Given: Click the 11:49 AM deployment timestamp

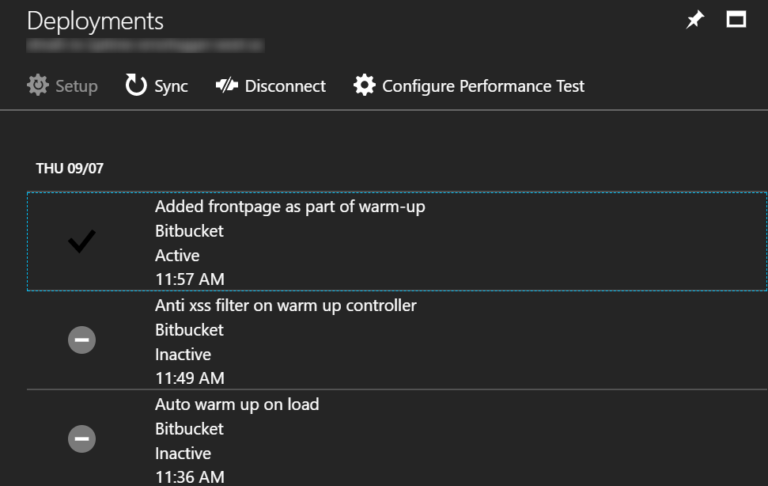Looking at the screenshot, I should [x=189, y=378].
